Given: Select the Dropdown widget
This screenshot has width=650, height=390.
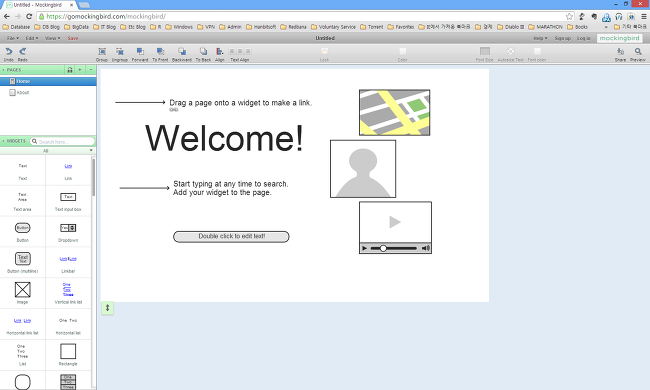Looking at the screenshot, I should coord(68,232).
